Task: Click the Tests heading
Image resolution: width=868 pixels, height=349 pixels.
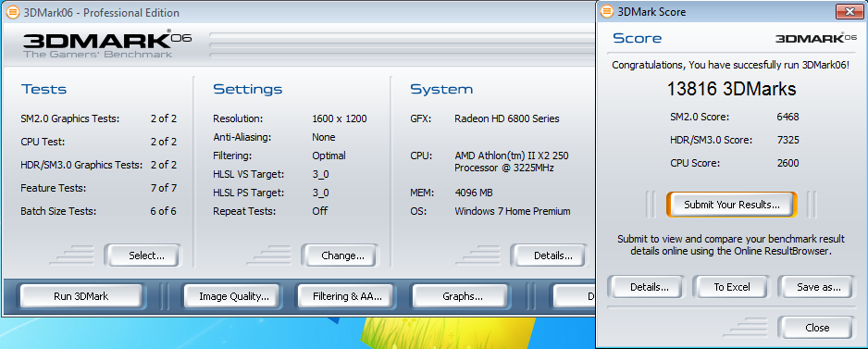Action: [x=43, y=89]
